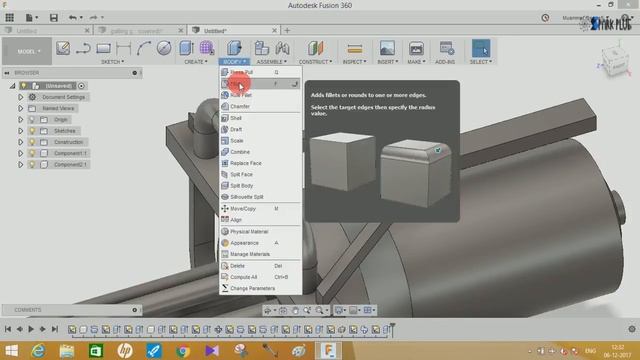Click the Save icon
This screenshot has height=360, width=640.
pos(53,18)
